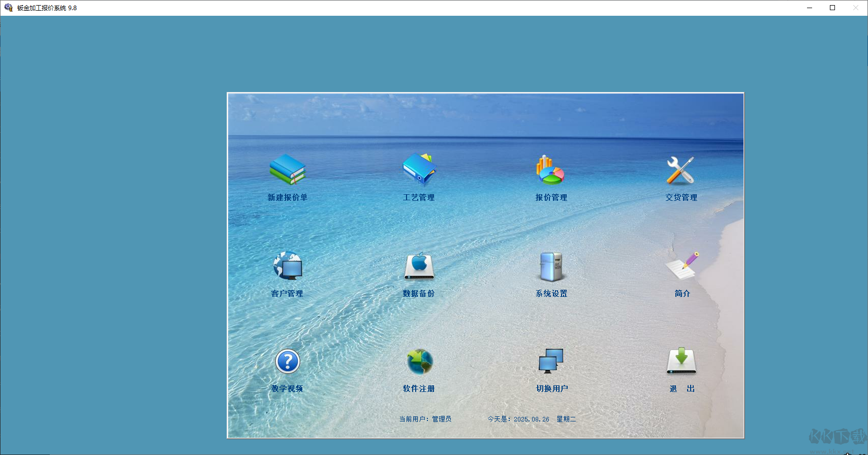This screenshot has width=868, height=455.
Task: Click the 新建报价单 text label
Action: point(288,198)
